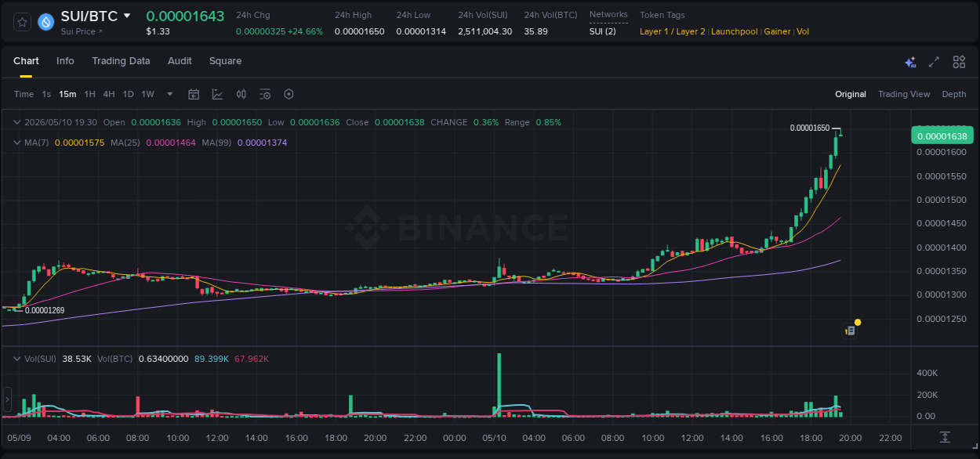The image size is (980, 459).
Task: Click the 24h Vol(BTC) value 35.89
Action: point(536,31)
